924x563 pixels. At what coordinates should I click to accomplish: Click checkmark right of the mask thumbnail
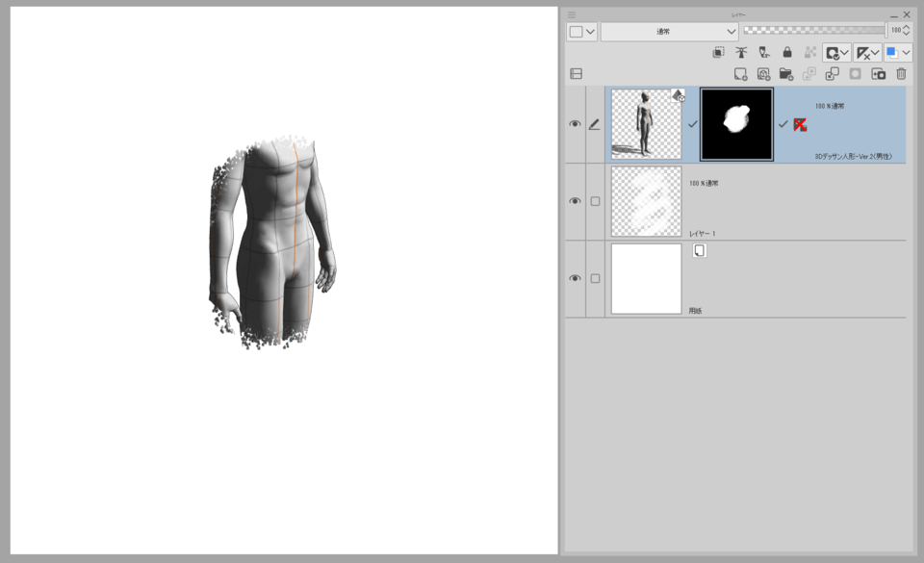click(x=783, y=124)
